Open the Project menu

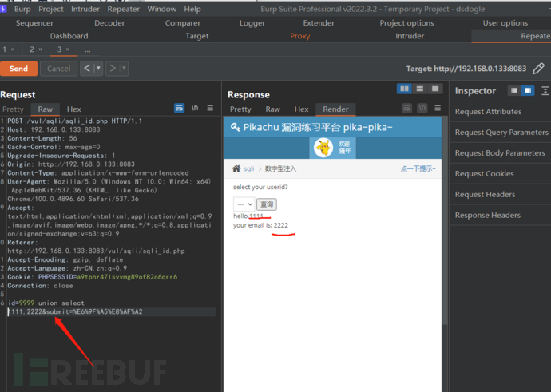[x=51, y=9]
